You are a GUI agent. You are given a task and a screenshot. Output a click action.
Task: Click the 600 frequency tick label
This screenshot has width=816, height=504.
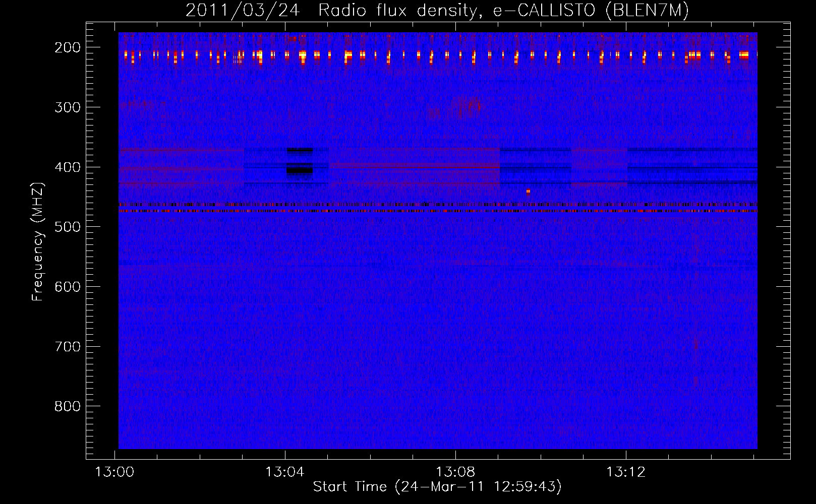(x=68, y=287)
